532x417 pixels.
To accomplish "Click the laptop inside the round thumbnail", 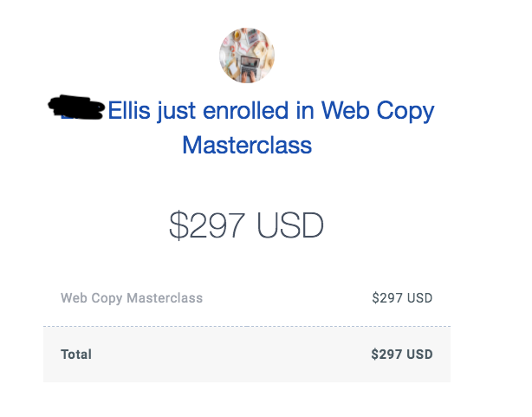I will 250,67.
